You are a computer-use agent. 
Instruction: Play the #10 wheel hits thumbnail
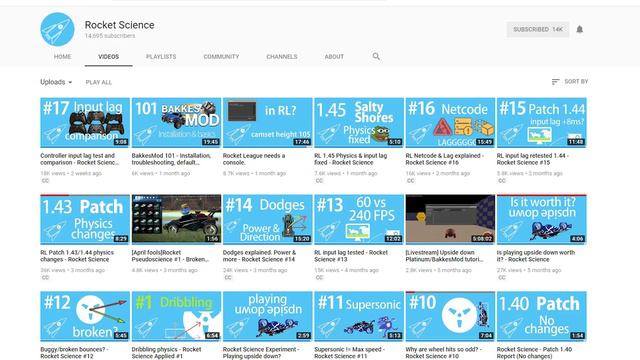(450, 316)
